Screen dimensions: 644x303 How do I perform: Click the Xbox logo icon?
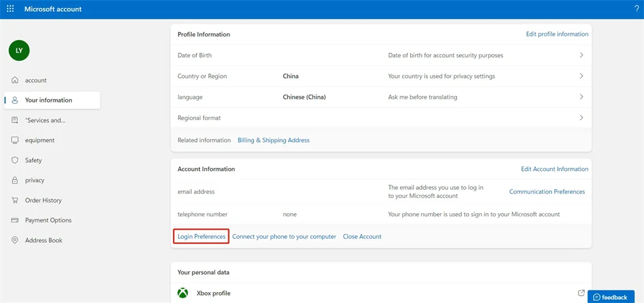tap(183, 293)
